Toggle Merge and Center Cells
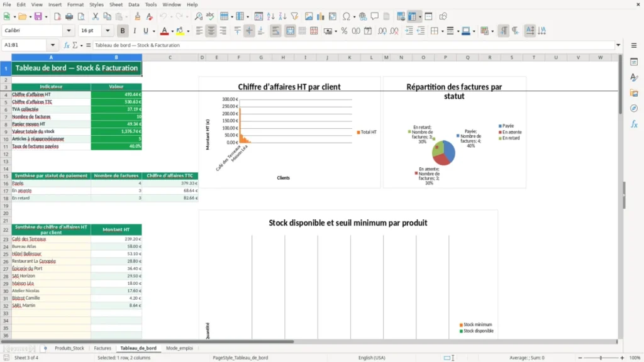The height and width of the screenshot is (362, 644). [x=290, y=31]
